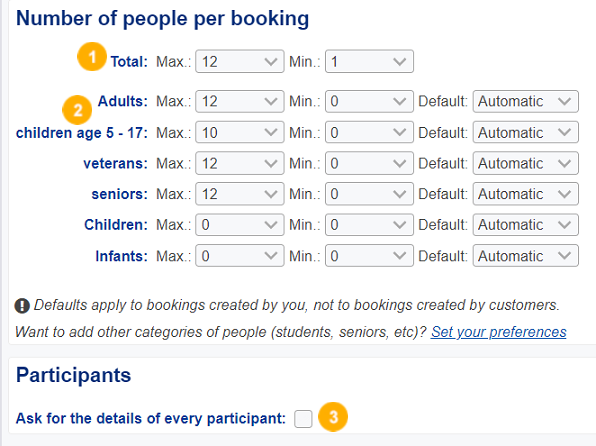Image resolution: width=596 pixels, height=446 pixels.
Task: Select veterans Min dropdown
Action: pos(369,163)
